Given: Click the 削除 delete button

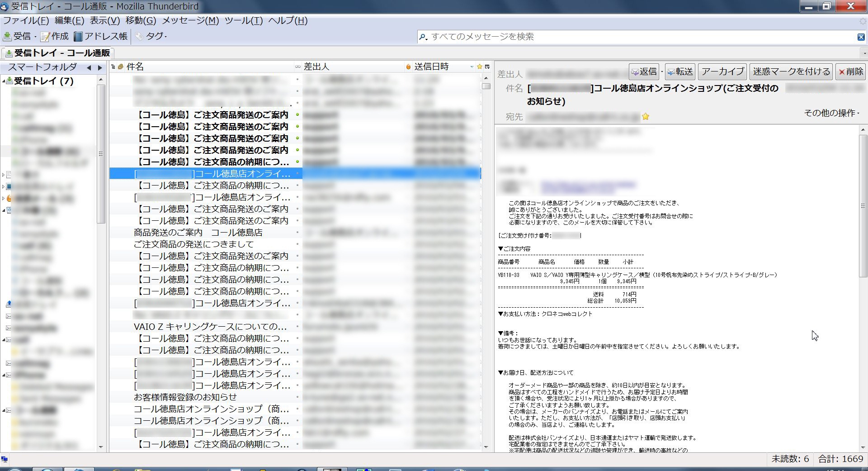Looking at the screenshot, I should tap(851, 71).
